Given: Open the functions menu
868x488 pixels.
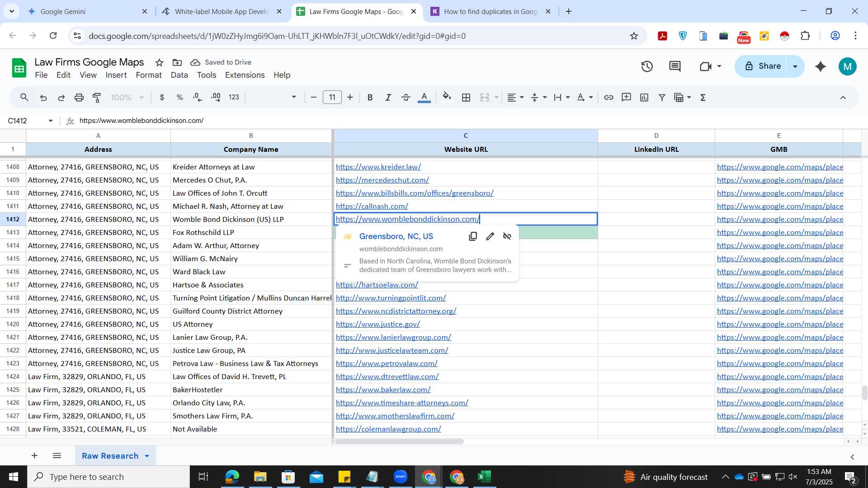Looking at the screenshot, I should (x=703, y=97).
